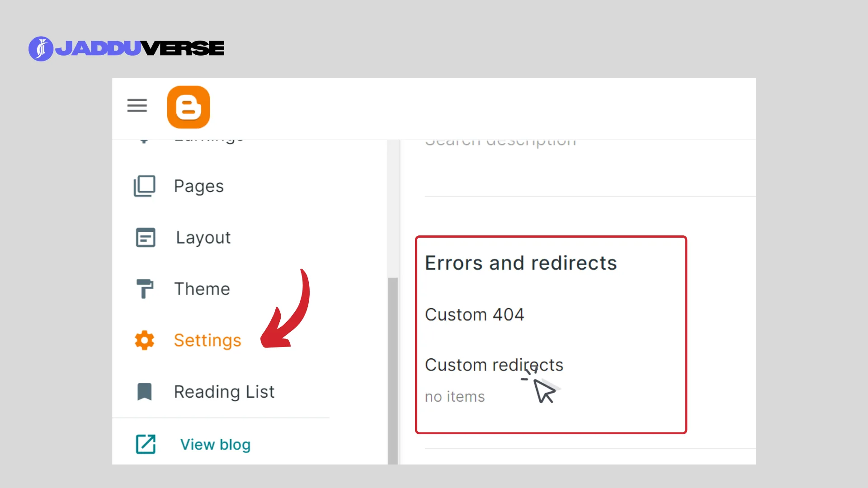Click the Pages menu item

pyautogui.click(x=198, y=186)
